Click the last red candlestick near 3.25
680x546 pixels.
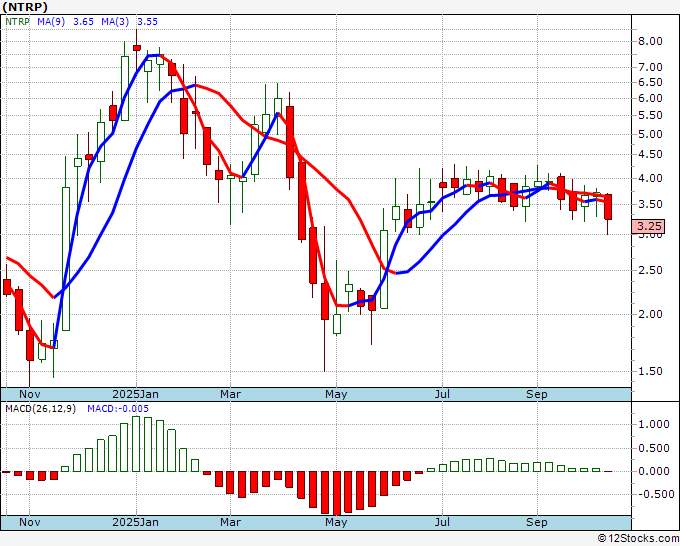(x=607, y=206)
